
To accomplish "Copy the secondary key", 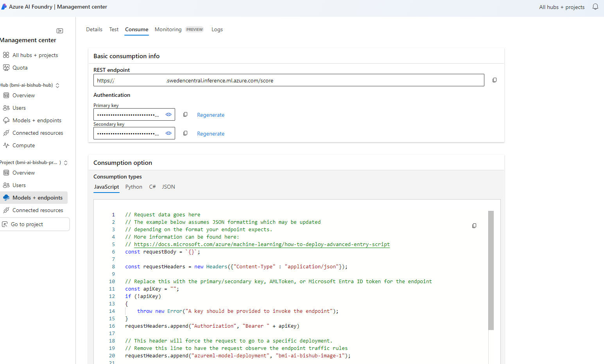I will click(x=185, y=133).
